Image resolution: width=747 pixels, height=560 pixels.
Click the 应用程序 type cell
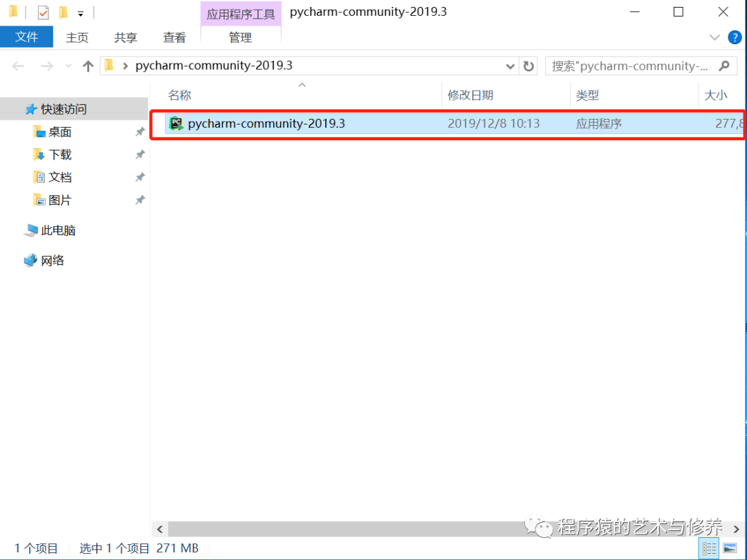(599, 124)
